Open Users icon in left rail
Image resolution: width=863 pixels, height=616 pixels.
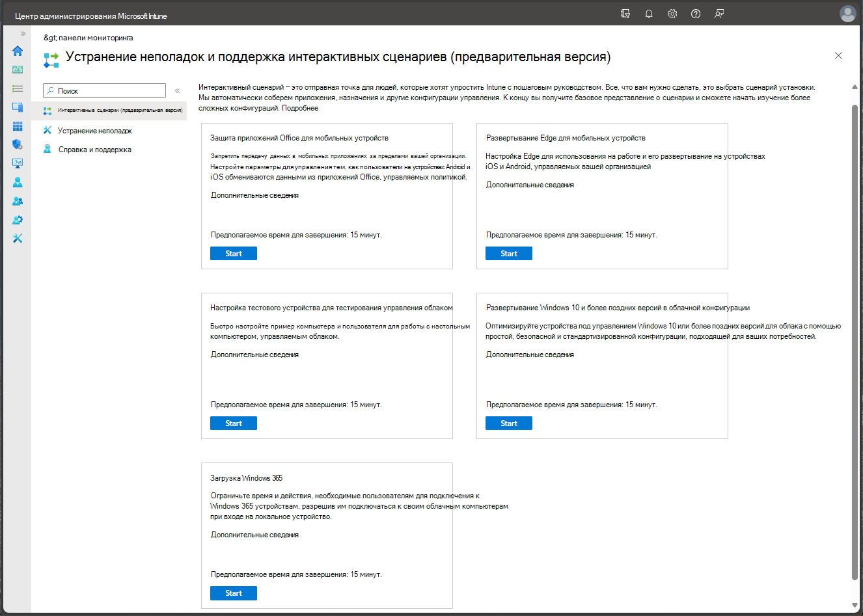click(x=18, y=182)
